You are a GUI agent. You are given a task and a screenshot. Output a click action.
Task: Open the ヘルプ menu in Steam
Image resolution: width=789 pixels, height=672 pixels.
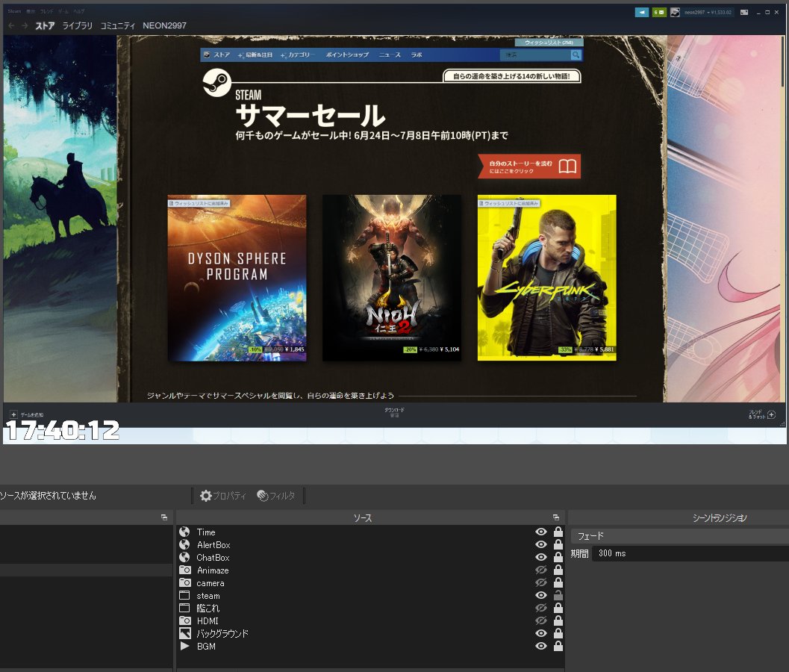(79, 11)
